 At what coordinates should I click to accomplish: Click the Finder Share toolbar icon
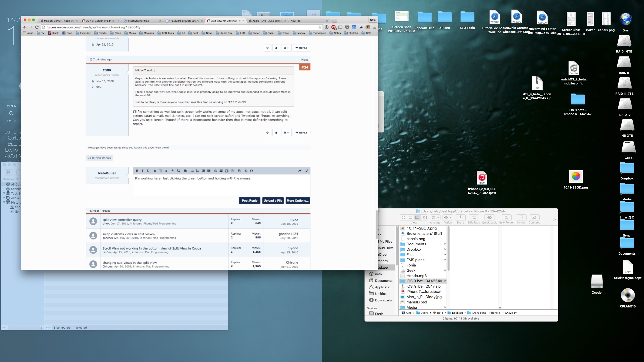(460, 217)
